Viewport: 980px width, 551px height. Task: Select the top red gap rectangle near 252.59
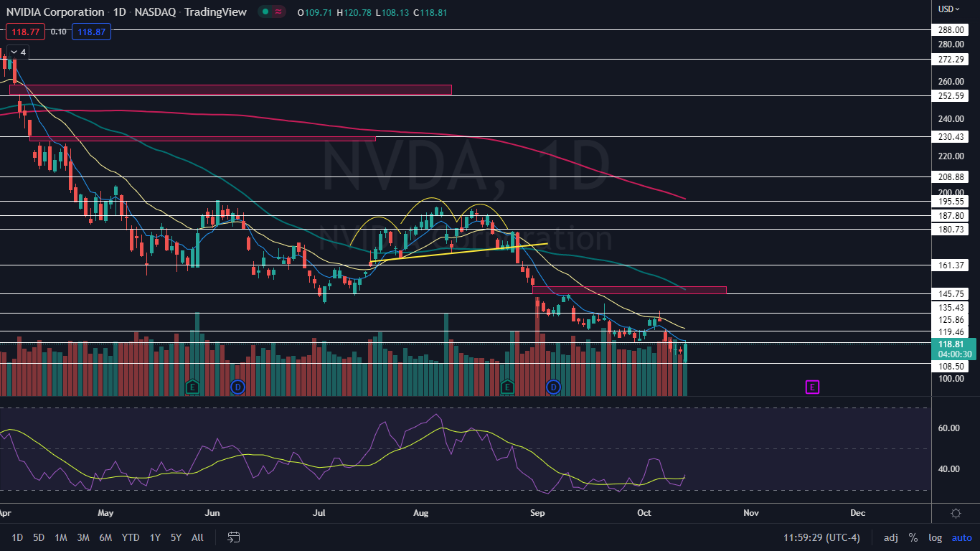230,89
